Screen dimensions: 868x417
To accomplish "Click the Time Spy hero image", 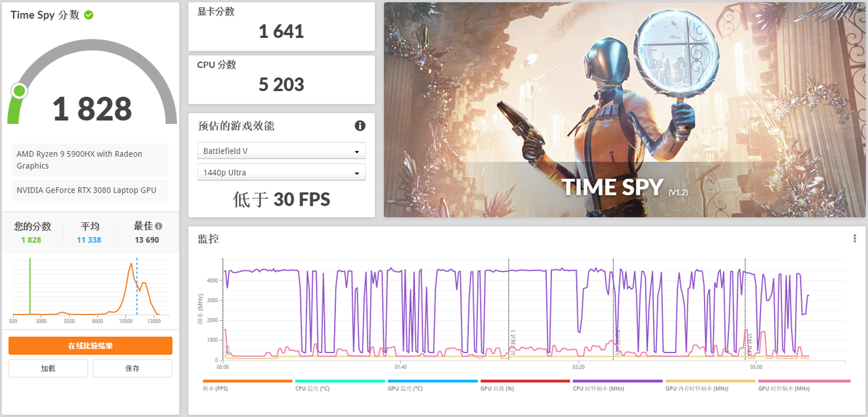I will point(625,109).
